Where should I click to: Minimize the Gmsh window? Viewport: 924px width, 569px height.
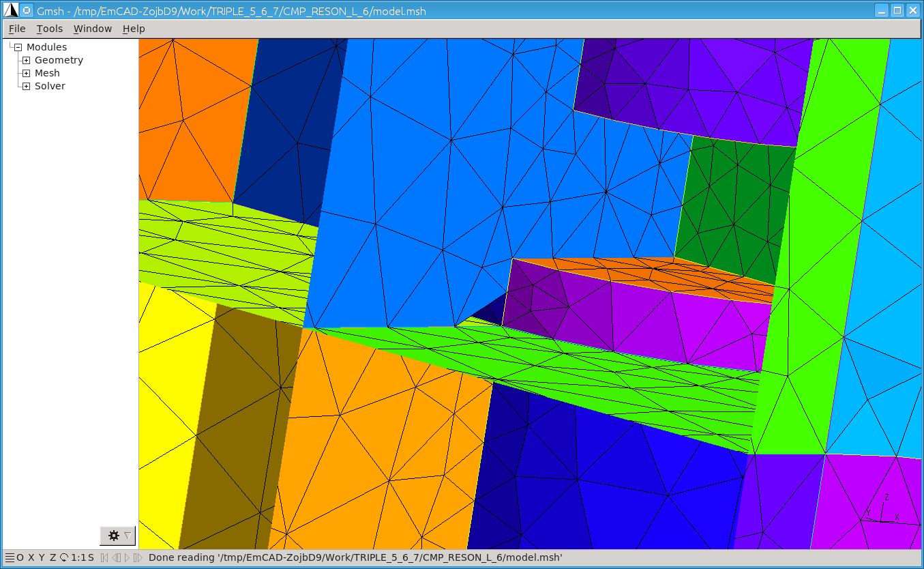(882, 10)
